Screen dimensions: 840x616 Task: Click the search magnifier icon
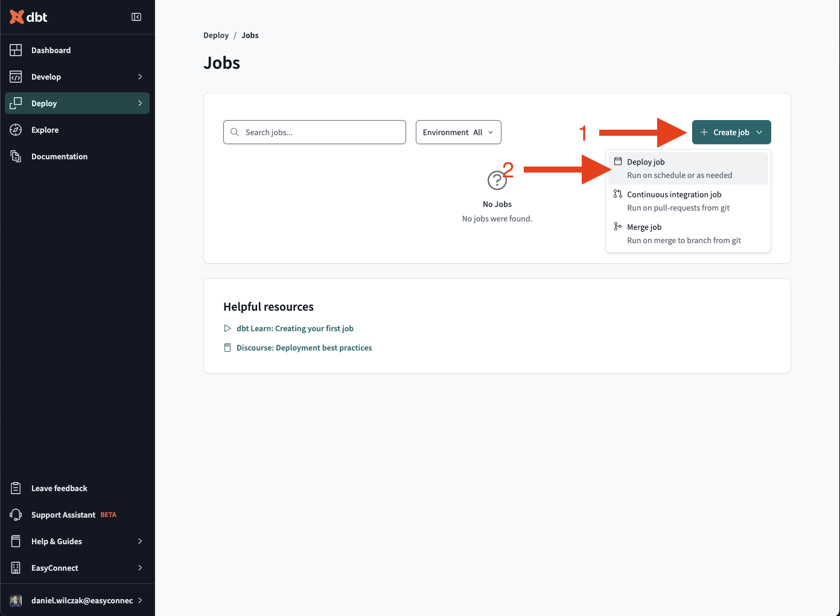235,132
